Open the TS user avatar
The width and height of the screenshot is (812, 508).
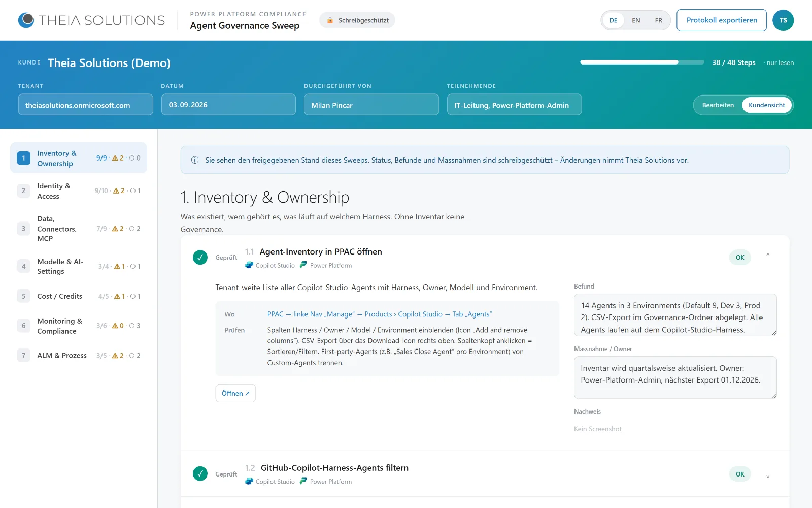tap(783, 20)
